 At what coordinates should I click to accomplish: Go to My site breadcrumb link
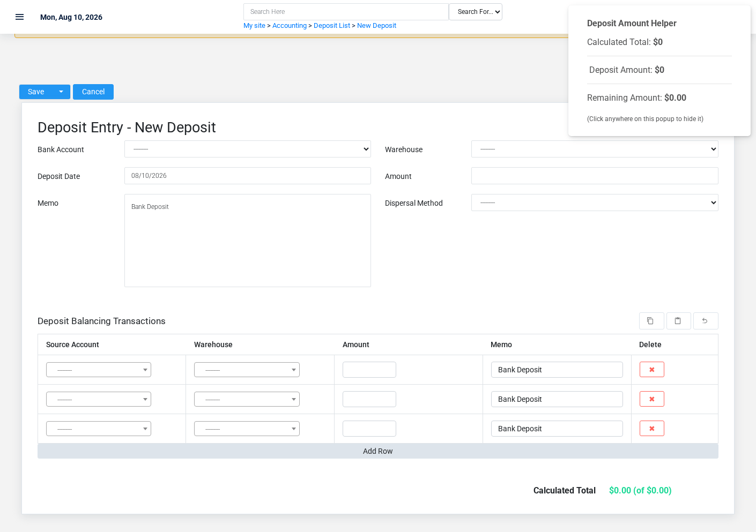pos(254,26)
